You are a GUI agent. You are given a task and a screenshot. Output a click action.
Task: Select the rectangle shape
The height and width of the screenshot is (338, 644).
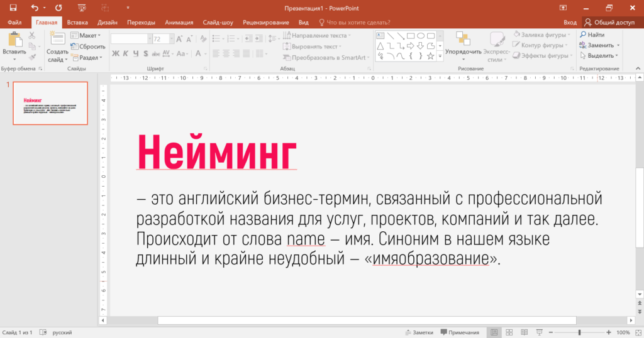(410, 36)
